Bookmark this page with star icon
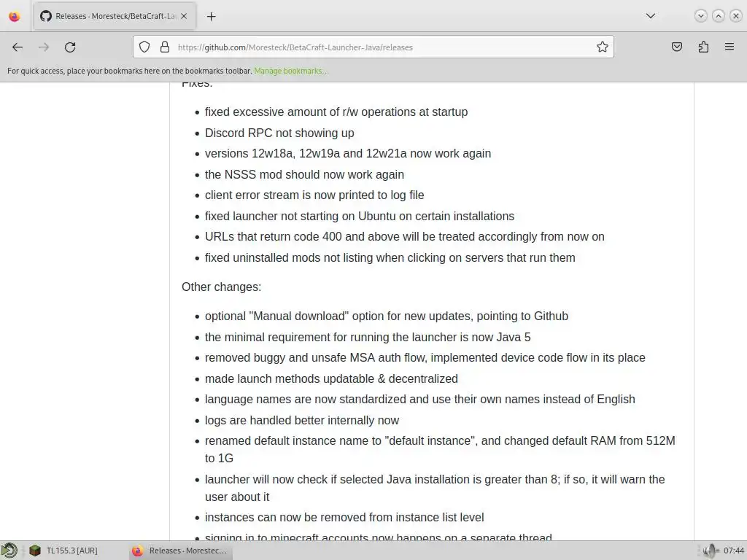 [x=602, y=47]
